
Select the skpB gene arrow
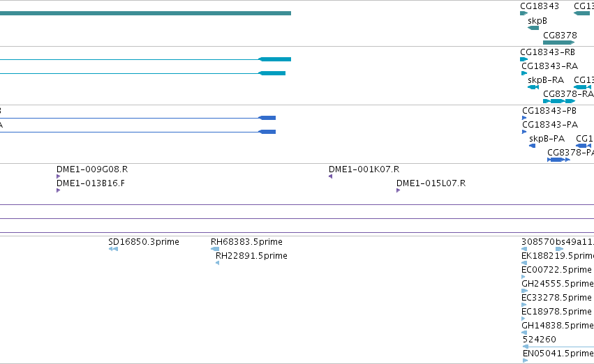(x=533, y=28)
